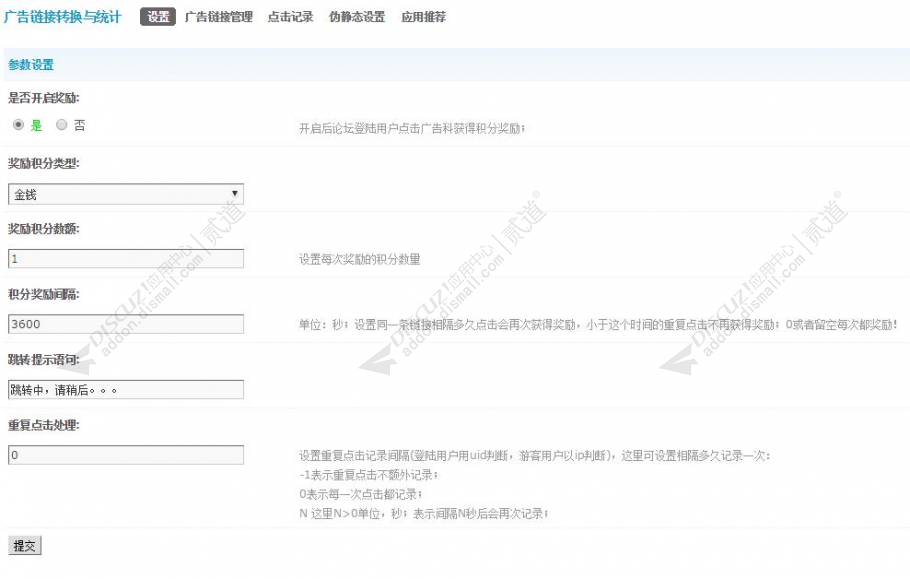Open the 点击记录 tab

pyautogui.click(x=290, y=17)
